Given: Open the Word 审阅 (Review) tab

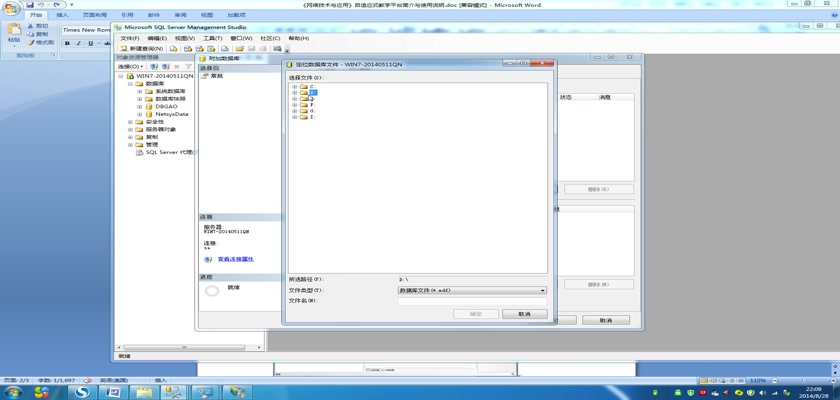Looking at the screenshot, I should (x=181, y=15).
